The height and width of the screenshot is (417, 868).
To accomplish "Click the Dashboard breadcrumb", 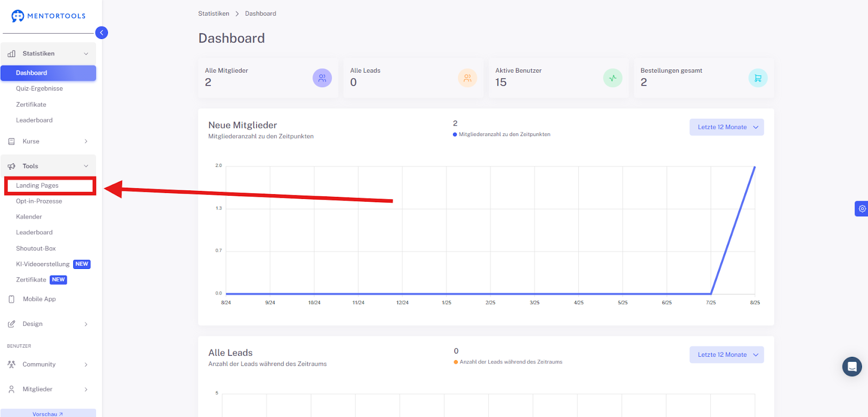I will pyautogui.click(x=260, y=14).
